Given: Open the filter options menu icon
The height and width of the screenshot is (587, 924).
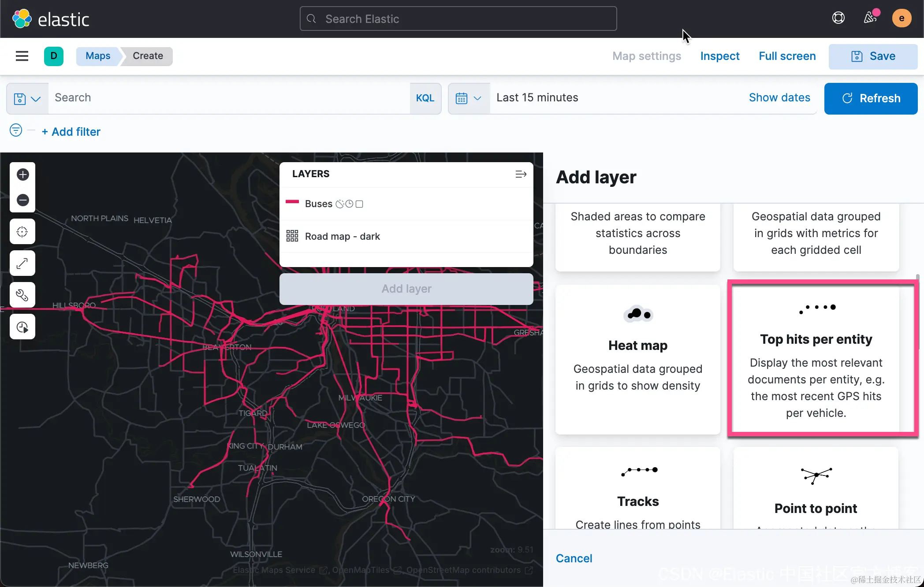Looking at the screenshot, I should pos(16,130).
